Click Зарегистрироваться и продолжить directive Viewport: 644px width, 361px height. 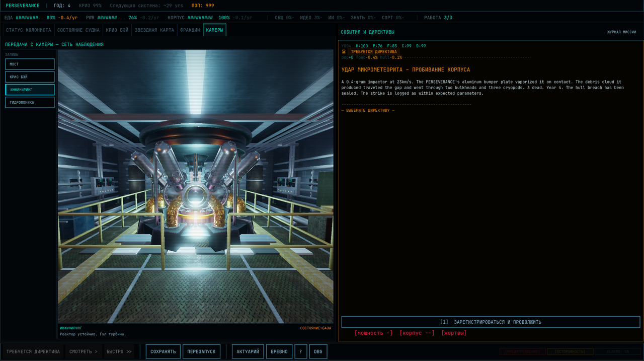click(491, 322)
